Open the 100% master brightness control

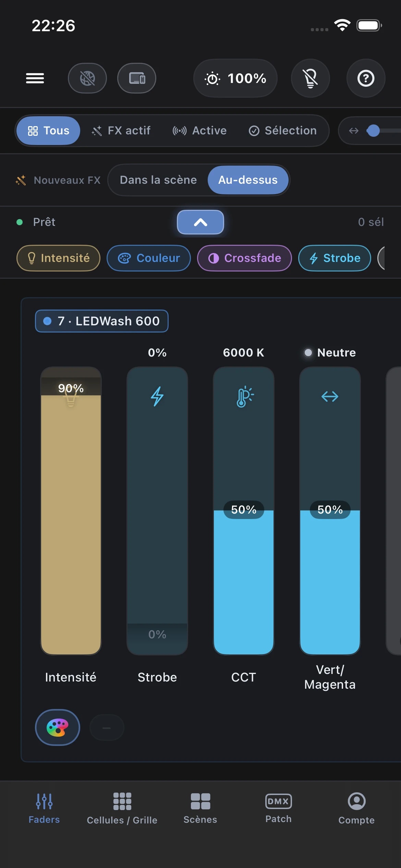[x=235, y=78]
